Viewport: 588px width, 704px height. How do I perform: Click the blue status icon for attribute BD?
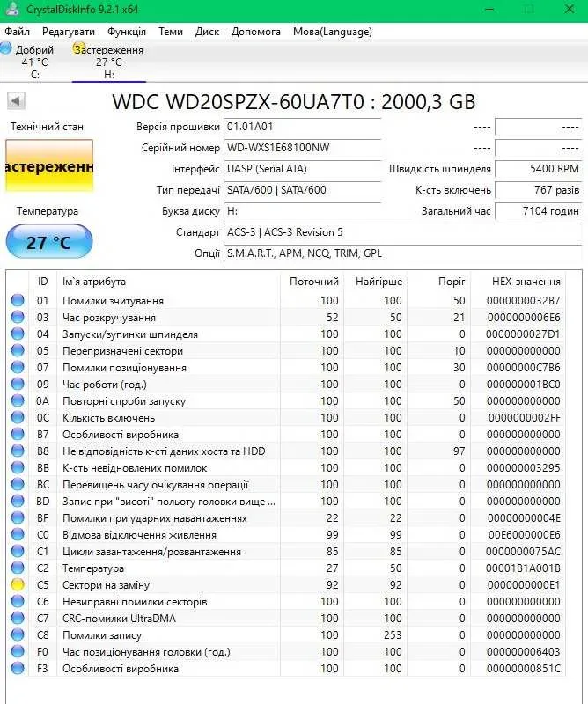[18, 501]
